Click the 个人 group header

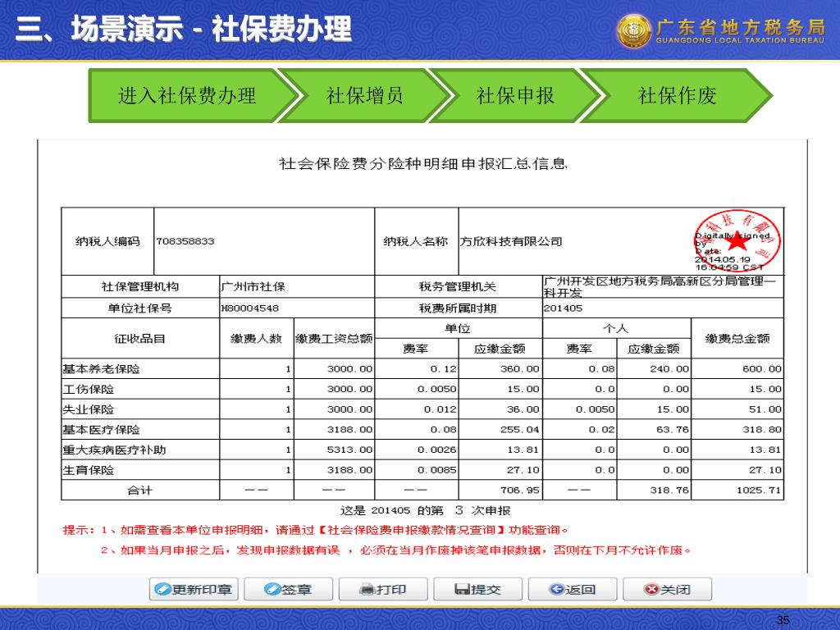(616, 328)
